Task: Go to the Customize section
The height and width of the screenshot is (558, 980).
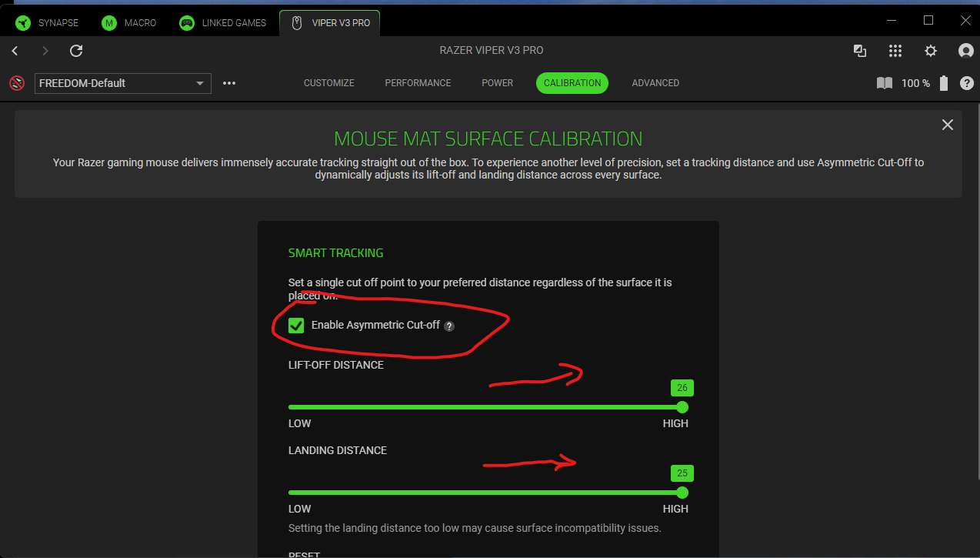Action: pos(329,83)
